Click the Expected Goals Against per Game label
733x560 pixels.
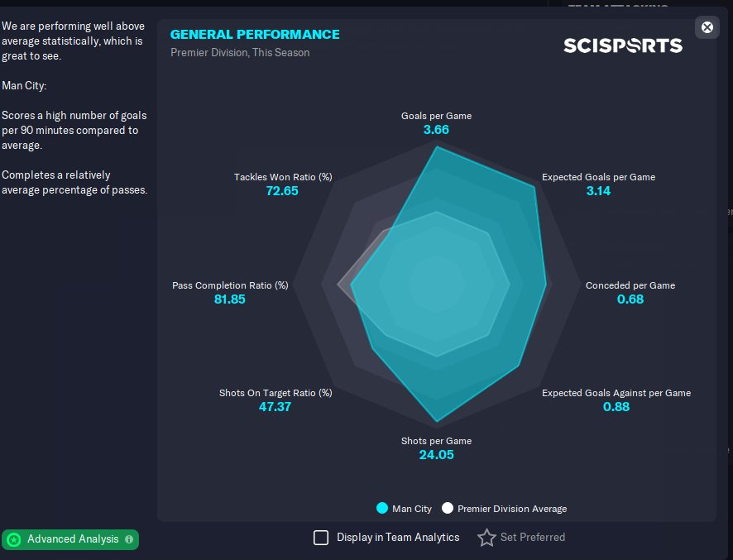coord(616,393)
